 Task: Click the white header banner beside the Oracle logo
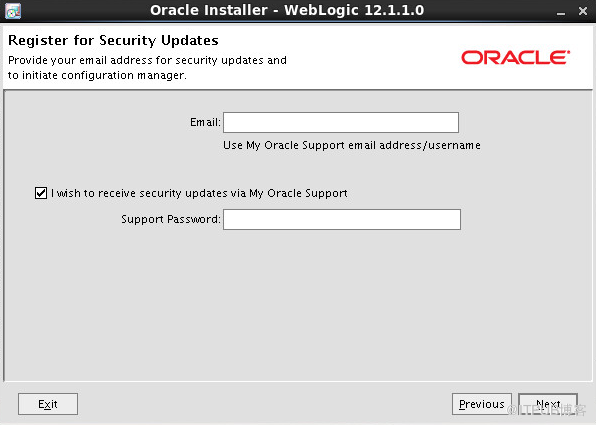(x=372, y=57)
